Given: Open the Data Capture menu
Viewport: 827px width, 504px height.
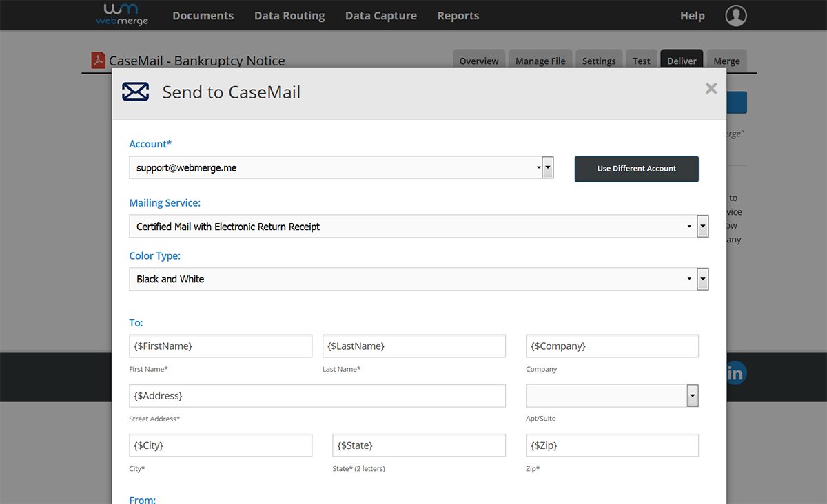Looking at the screenshot, I should click(381, 15).
